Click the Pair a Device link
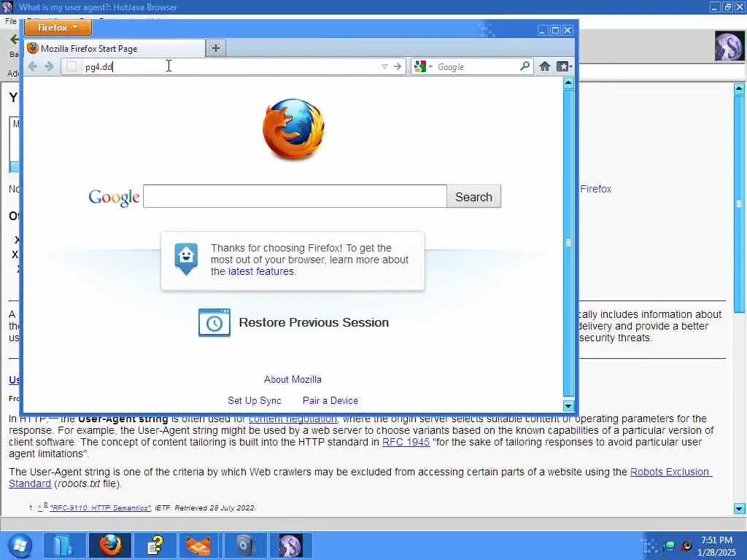 (330, 400)
